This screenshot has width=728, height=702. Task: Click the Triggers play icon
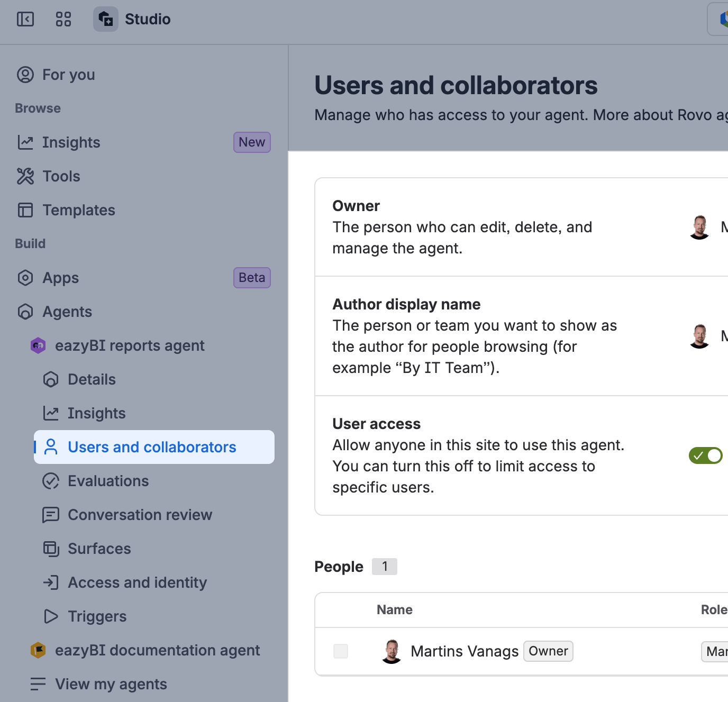pyautogui.click(x=51, y=616)
